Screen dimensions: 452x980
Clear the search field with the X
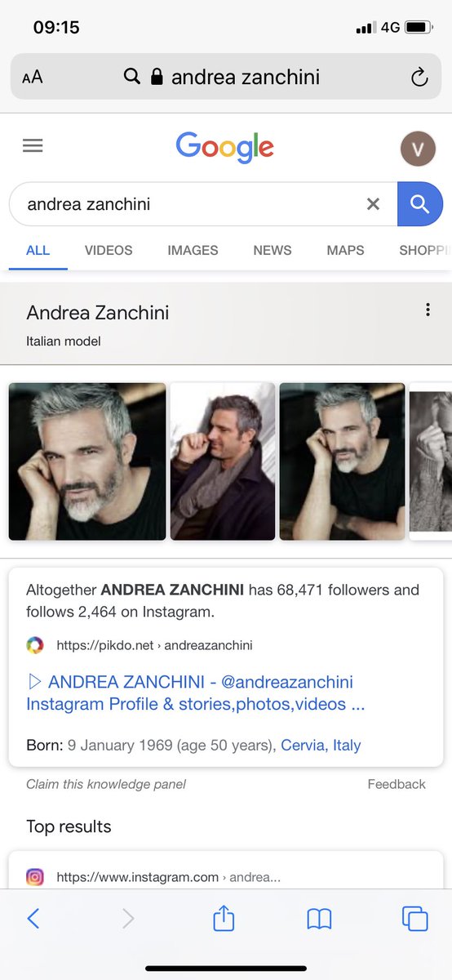pos(373,204)
